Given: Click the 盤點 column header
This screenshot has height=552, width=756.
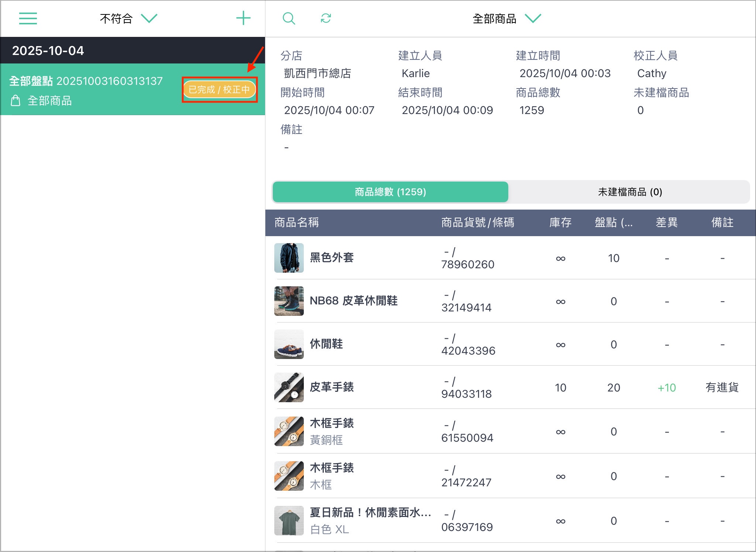Looking at the screenshot, I should click(x=614, y=222).
